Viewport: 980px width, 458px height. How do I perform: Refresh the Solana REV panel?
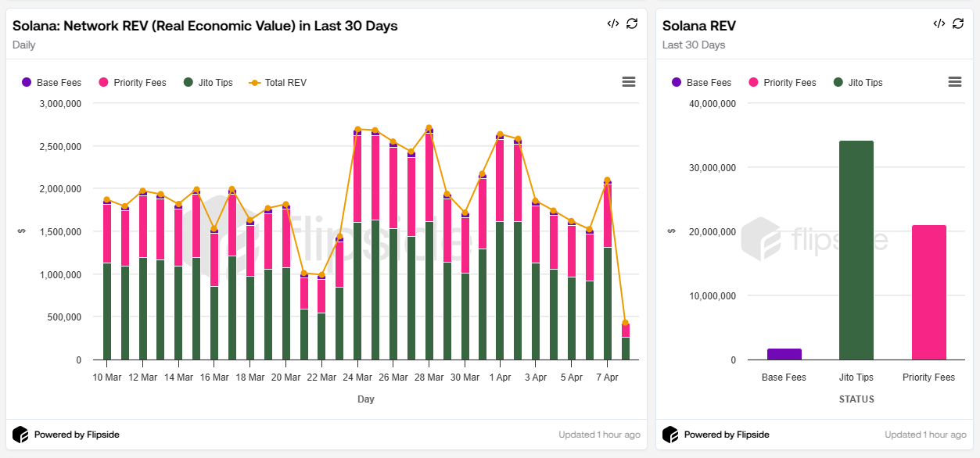click(958, 24)
